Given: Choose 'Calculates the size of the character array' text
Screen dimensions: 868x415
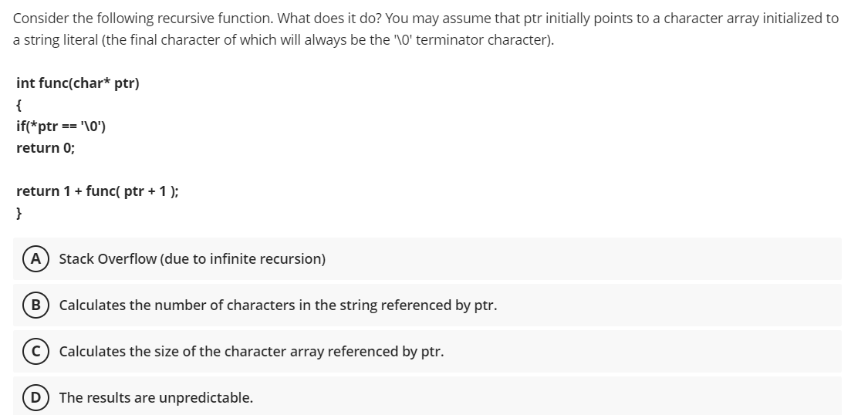Looking at the screenshot, I should tap(252, 352).
